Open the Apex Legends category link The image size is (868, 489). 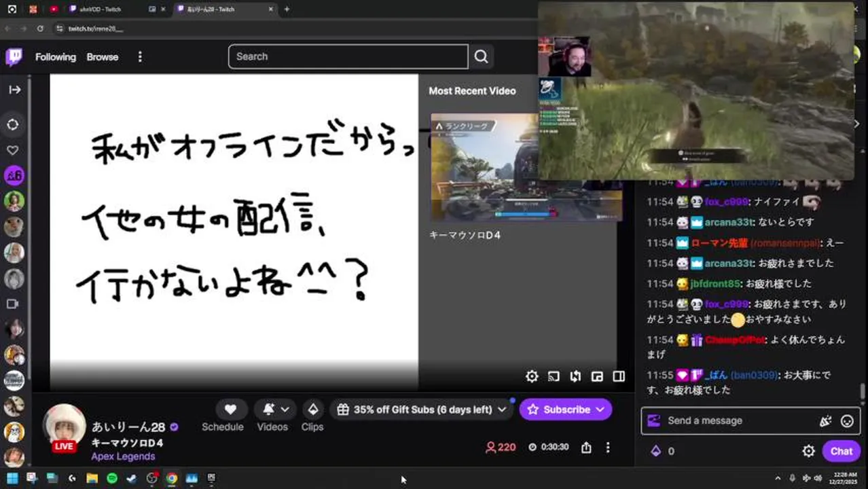(123, 456)
